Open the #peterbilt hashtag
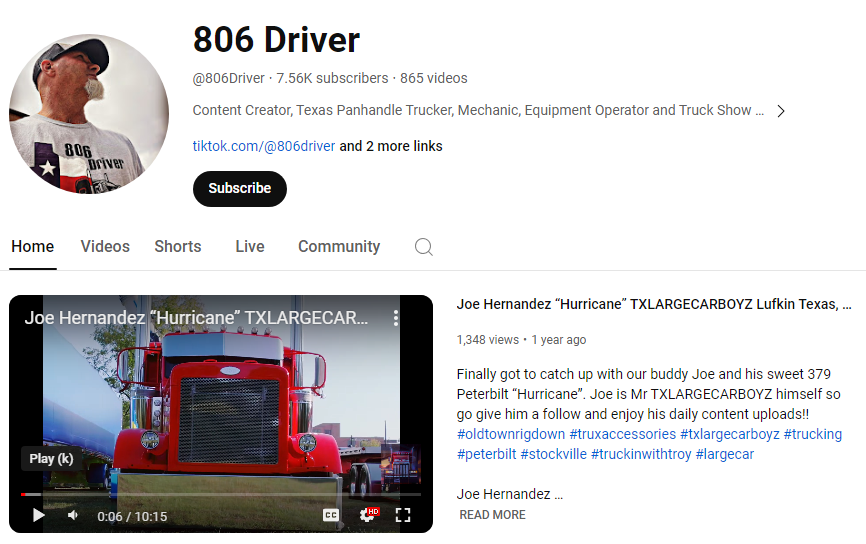The image size is (866, 544). [487, 454]
